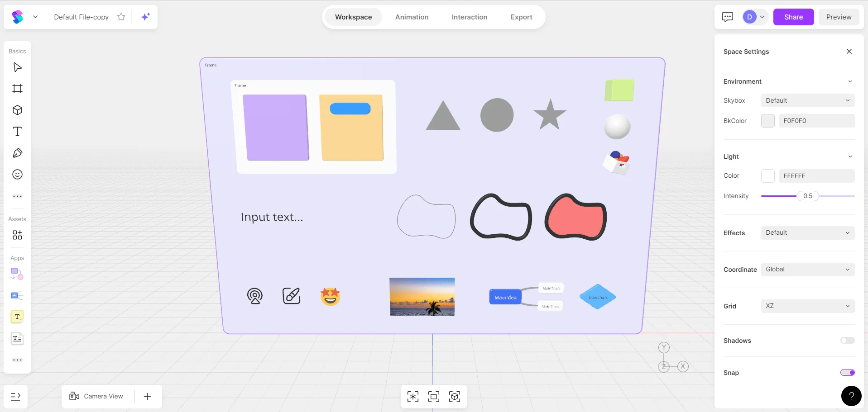Screen dimensions: 868x412
Task: Select the red filled blob shape
Action: tap(576, 217)
